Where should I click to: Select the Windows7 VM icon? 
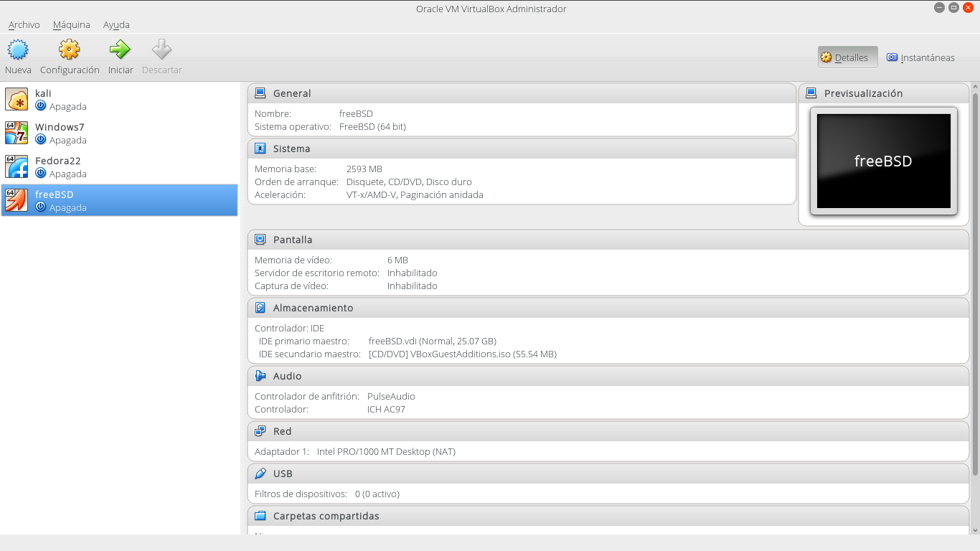17,133
